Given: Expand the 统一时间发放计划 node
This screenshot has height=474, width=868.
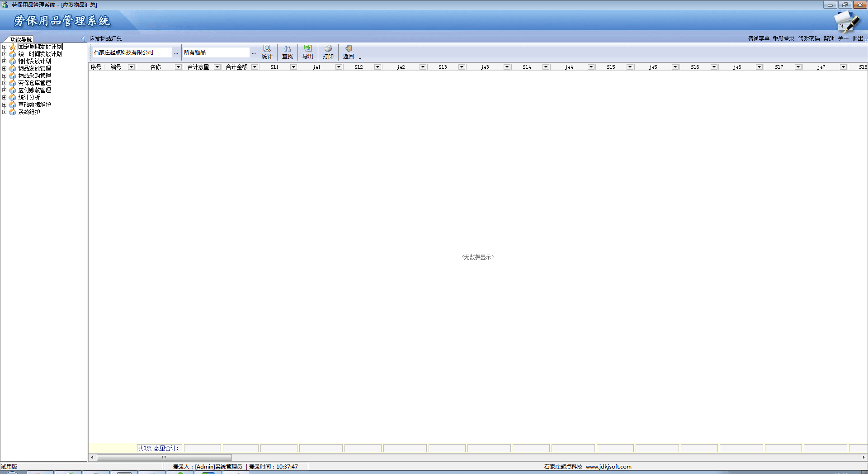Looking at the screenshot, I should click(4, 54).
